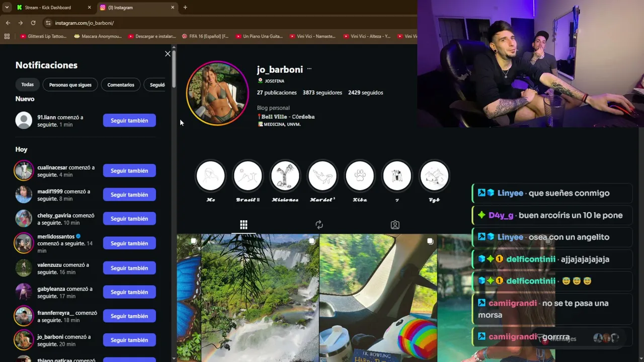Select the Todas notifications filter
This screenshot has height=362, width=644.
pyautogui.click(x=28, y=84)
